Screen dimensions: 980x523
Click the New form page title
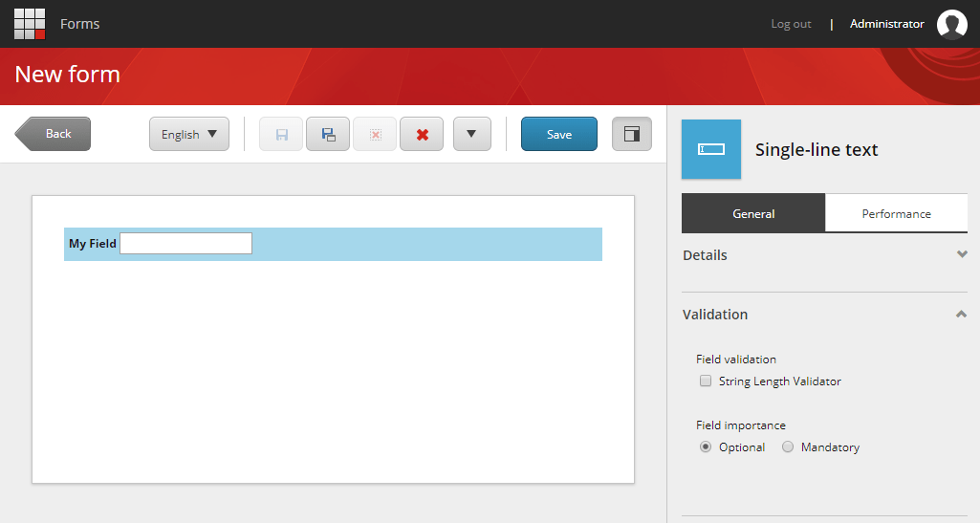pos(68,75)
